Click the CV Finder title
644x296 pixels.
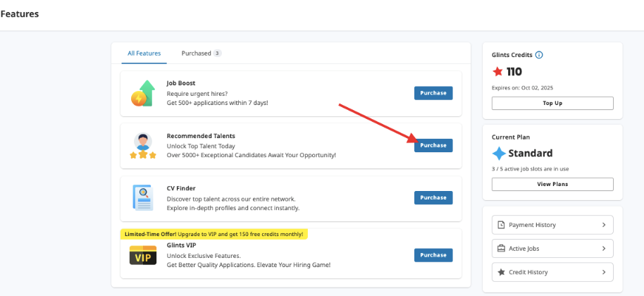point(181,188)
